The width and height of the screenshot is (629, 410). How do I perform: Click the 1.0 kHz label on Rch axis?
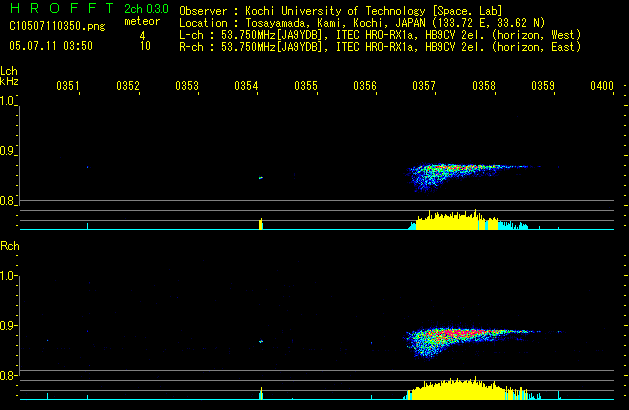point(8,276)
